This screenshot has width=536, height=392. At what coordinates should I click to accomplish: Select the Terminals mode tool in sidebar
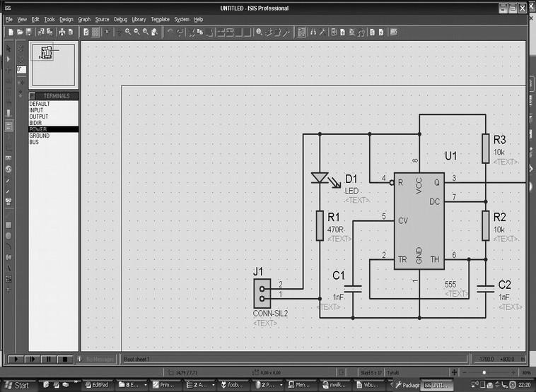click(x=9, y=126)
